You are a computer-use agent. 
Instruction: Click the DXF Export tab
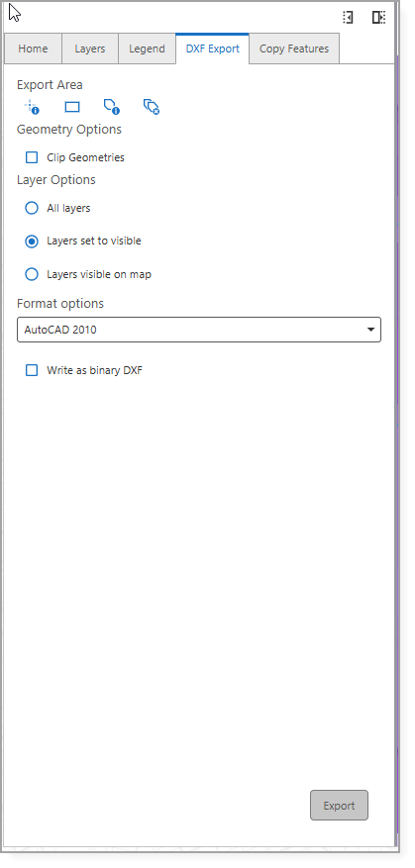(x=212, y=48)
